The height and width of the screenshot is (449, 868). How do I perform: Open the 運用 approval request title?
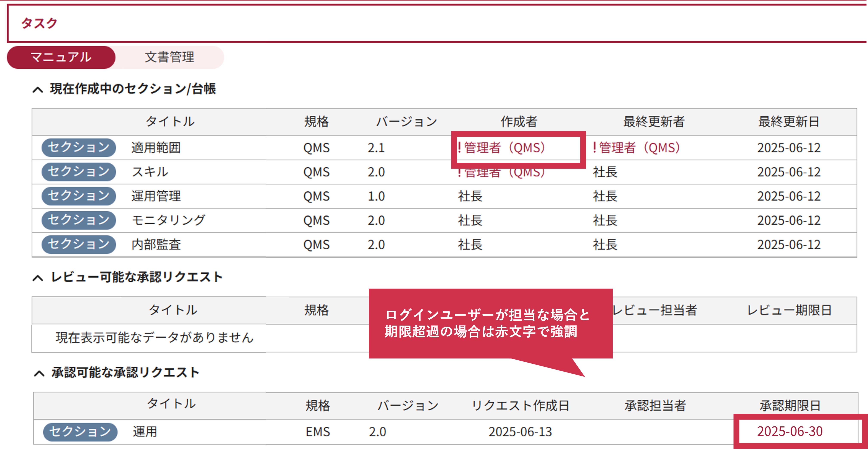click(x=145, y=432)
